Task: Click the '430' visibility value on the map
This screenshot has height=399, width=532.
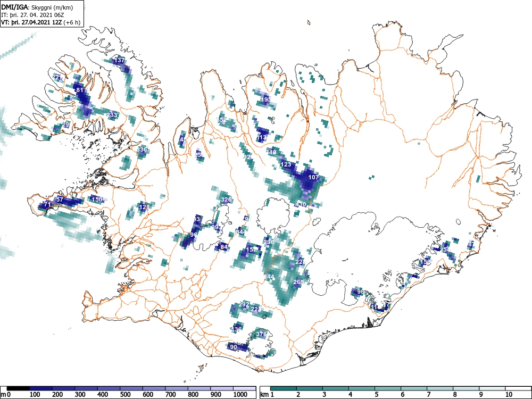Action: point(301,204)
